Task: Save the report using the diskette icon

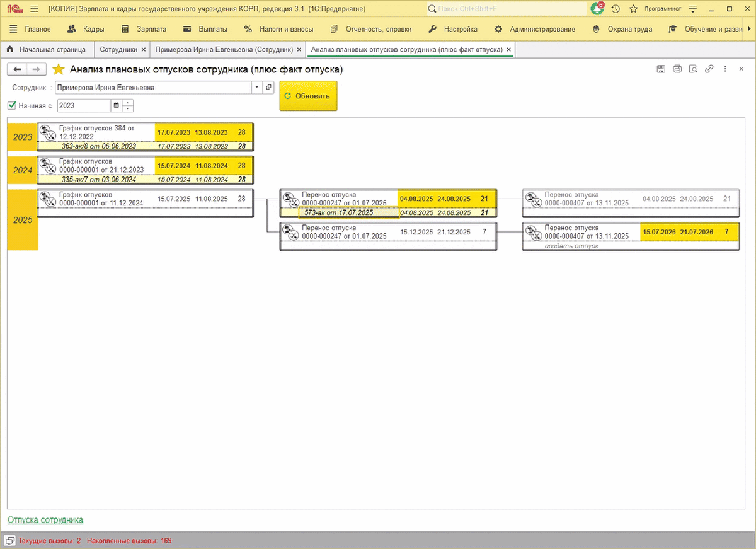Action: tap(661, 69)
